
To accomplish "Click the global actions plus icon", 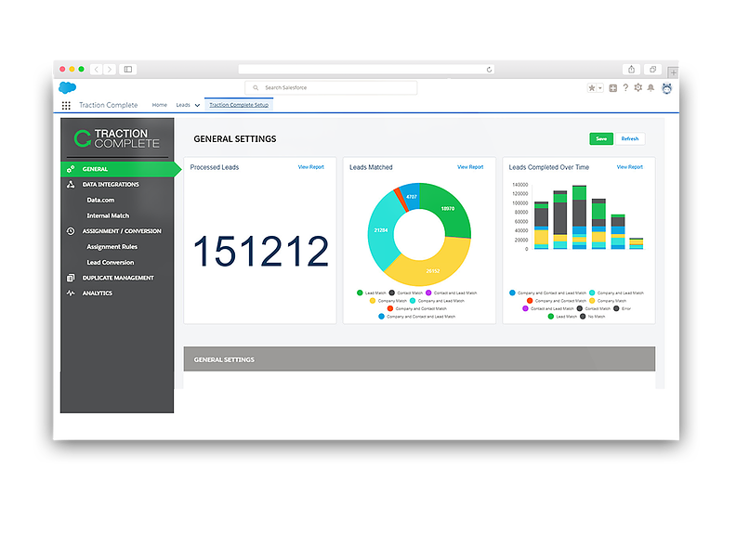I will (613, 87).
